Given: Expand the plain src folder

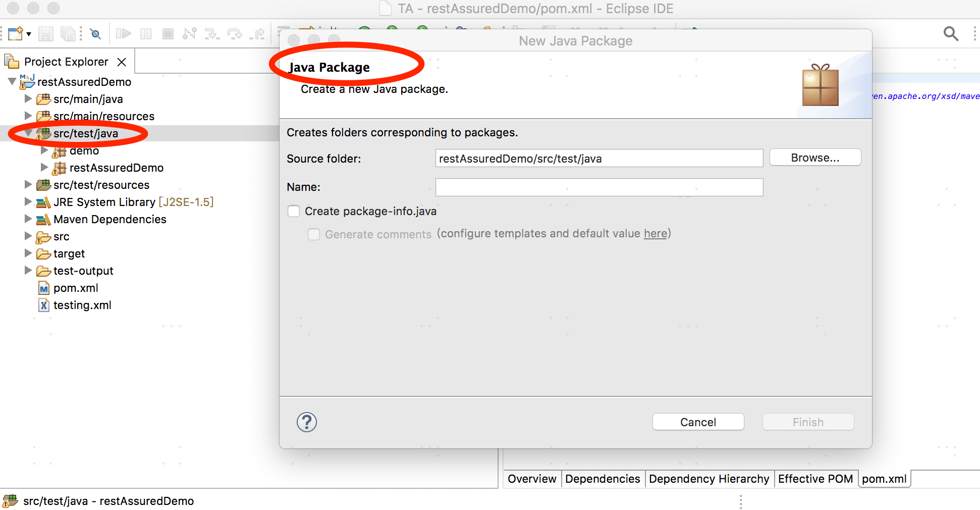Looking at the screenshot, I should [x=28, y=236].
